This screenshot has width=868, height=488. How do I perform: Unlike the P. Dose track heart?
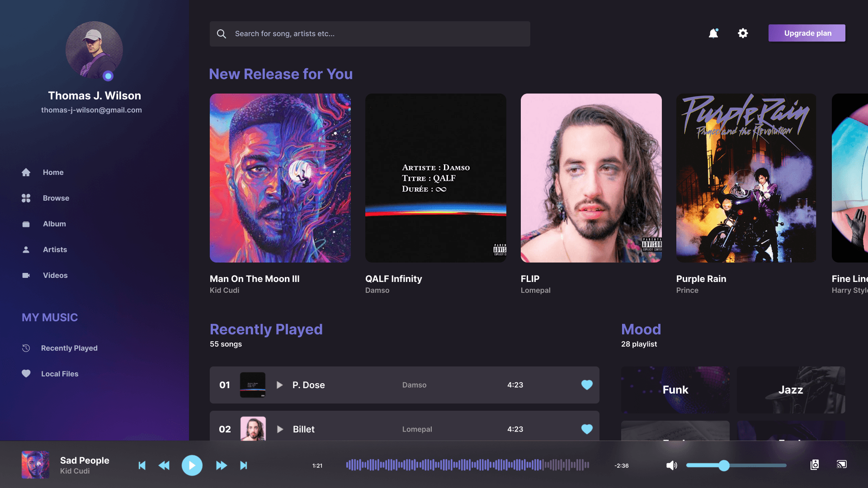(587, 385)
